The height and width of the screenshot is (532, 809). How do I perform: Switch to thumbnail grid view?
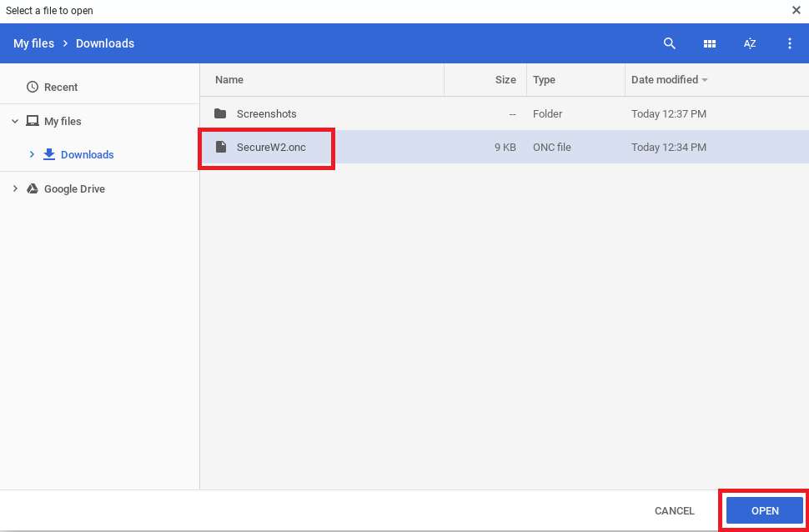[710, 44]
